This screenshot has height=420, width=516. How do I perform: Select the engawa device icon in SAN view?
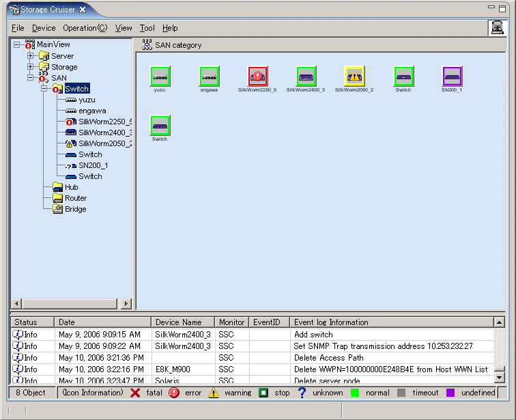(x=209, y=76)
